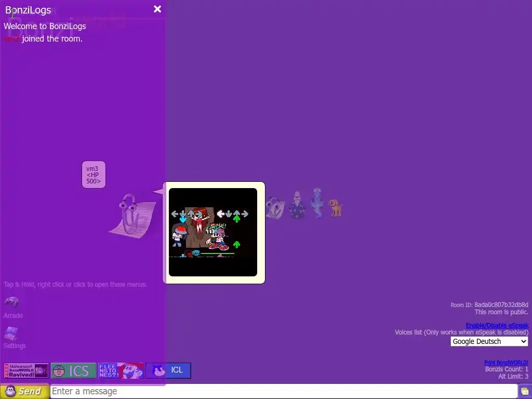Screen dimensions: 532x399
Task: Open the ICL cat banner
Action: (x=168, y=370)
